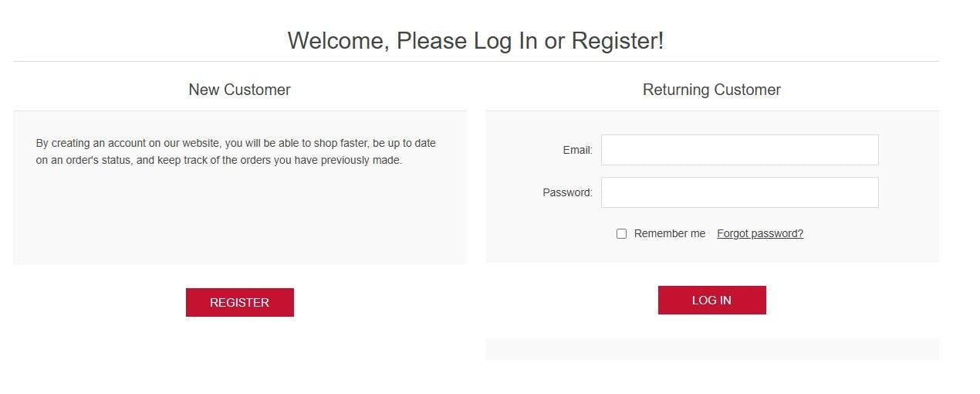Enable the Remember me checkbox
980x394 pixels.
[621, 233]
